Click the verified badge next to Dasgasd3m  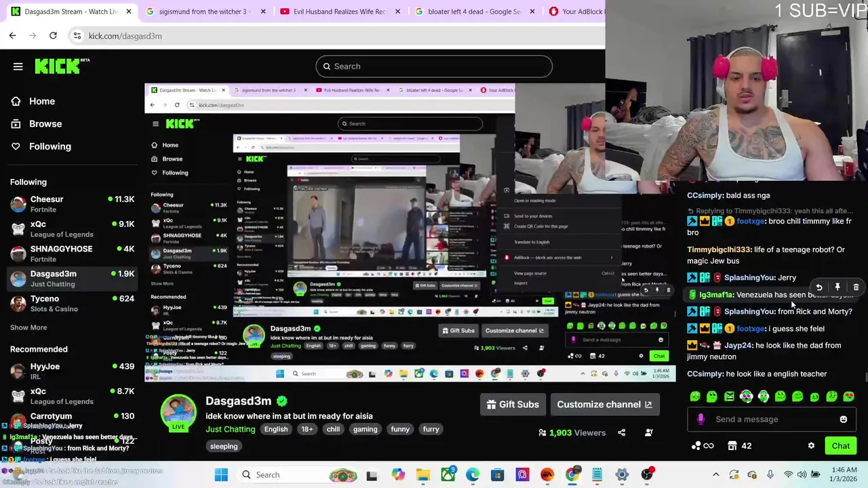pyautogui.click(x=282, y=401)
